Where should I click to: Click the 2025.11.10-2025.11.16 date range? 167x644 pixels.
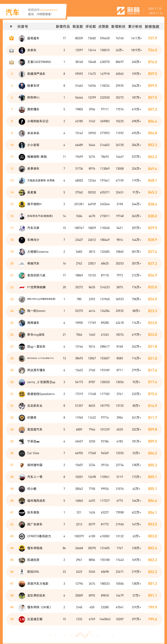pyautogui.click(x=155, y=11)
